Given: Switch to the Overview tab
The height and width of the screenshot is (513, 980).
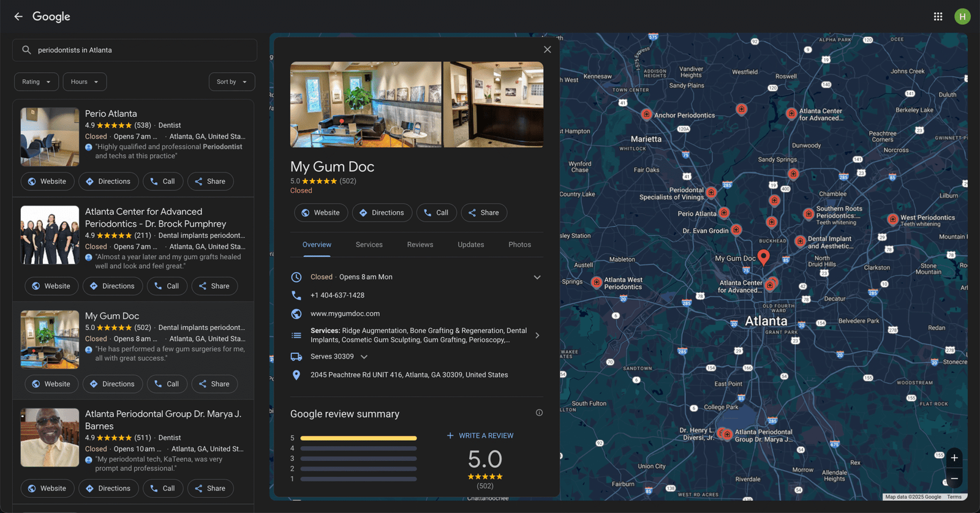Looking at the screenshot, I should (317, 245).
